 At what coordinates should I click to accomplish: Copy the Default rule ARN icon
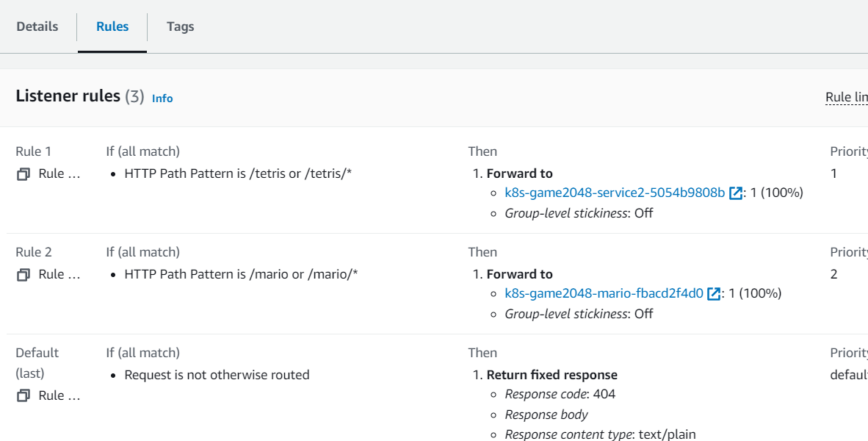(x=23, y=395)
